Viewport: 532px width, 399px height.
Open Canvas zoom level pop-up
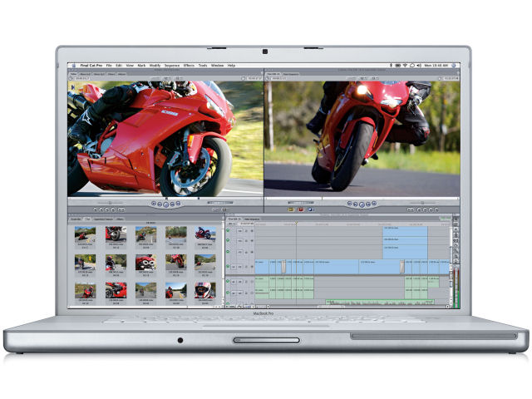352,78
